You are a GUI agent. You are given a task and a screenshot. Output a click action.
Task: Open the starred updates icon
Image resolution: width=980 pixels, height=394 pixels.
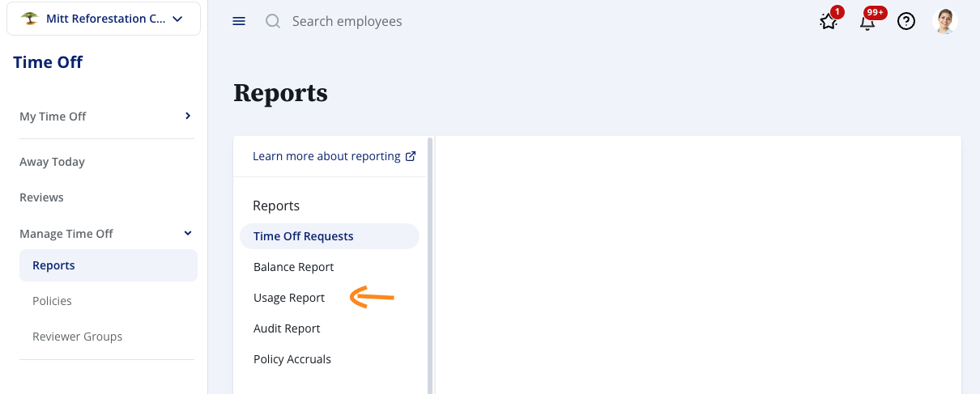coord(828,22)
